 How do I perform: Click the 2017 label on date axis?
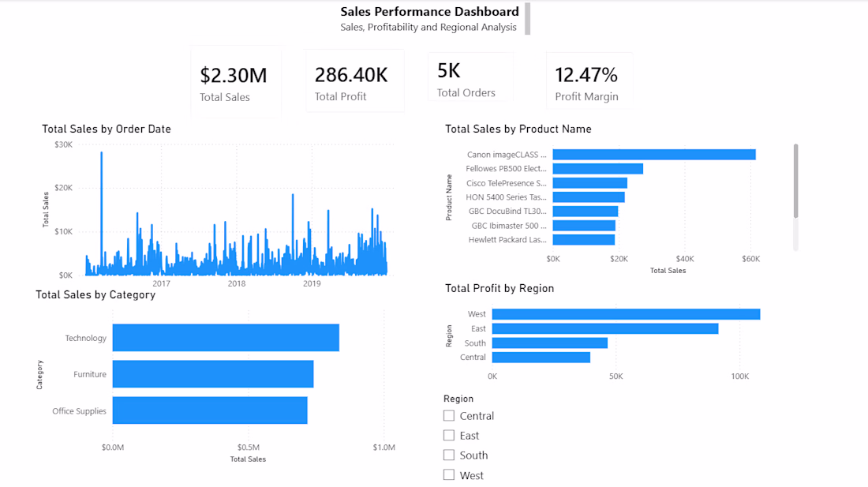pos(161,283)
